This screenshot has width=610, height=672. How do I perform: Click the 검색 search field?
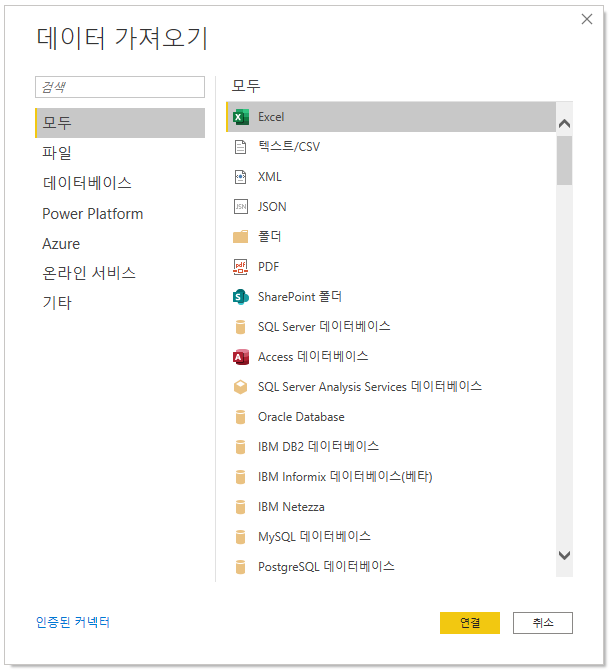120,87
